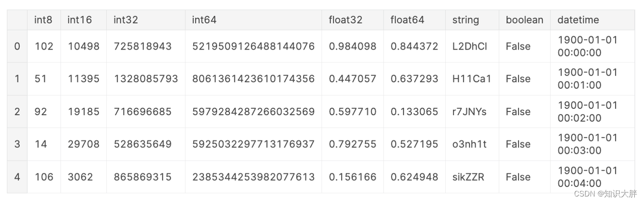
Task: Click the int64 column header
Action: tap(204, 20)
